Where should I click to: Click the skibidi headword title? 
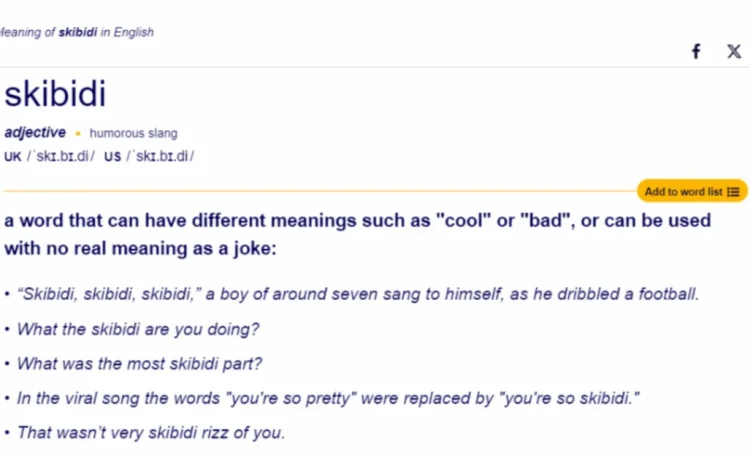55,94
